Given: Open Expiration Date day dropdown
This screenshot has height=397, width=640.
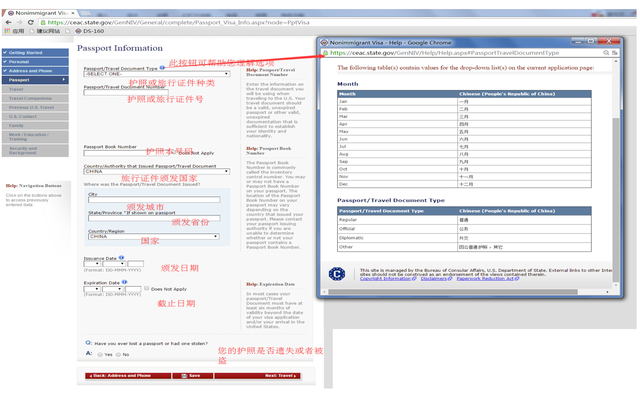Looking at the screenshot, I should (92, 289).
